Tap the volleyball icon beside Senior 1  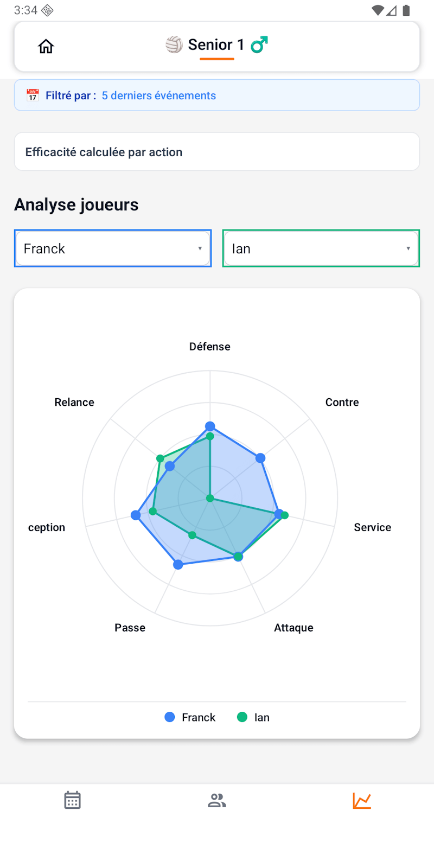click(174, 44)
